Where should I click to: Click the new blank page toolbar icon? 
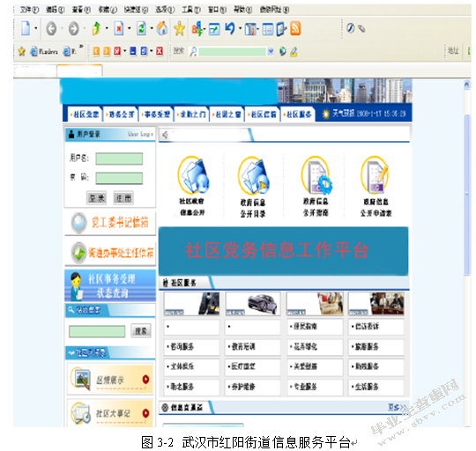[26, 28]
